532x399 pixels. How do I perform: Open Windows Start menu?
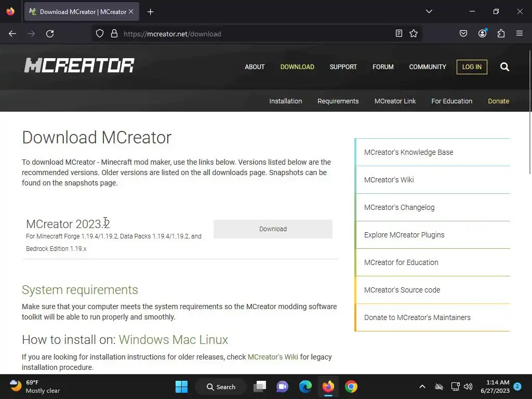(181, 387)
